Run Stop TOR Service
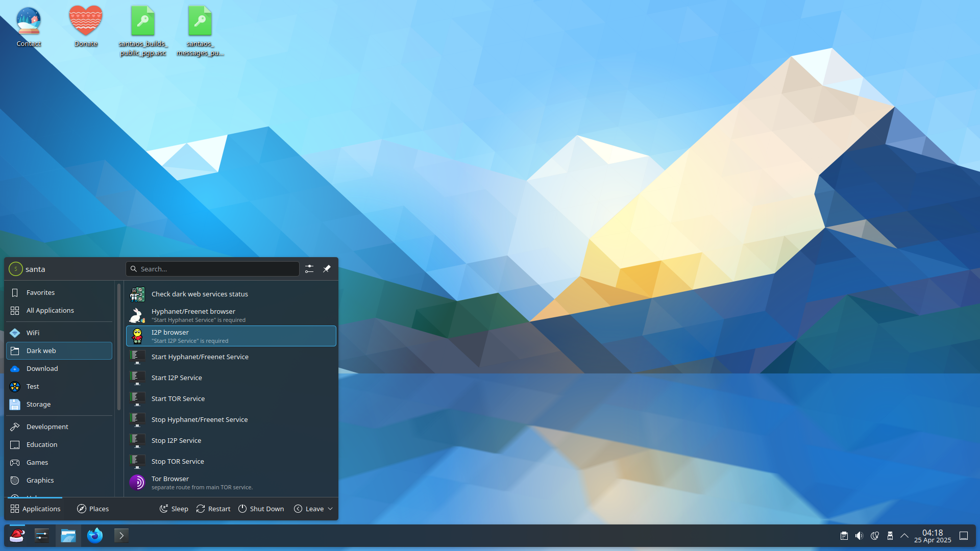 231,461
